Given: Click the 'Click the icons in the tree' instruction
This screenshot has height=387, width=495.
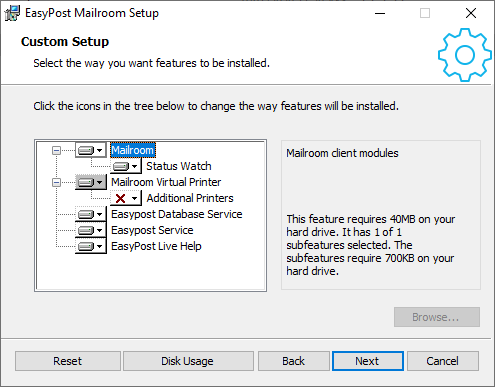Looking at the screenshot, I should click(x=216, y=106).
